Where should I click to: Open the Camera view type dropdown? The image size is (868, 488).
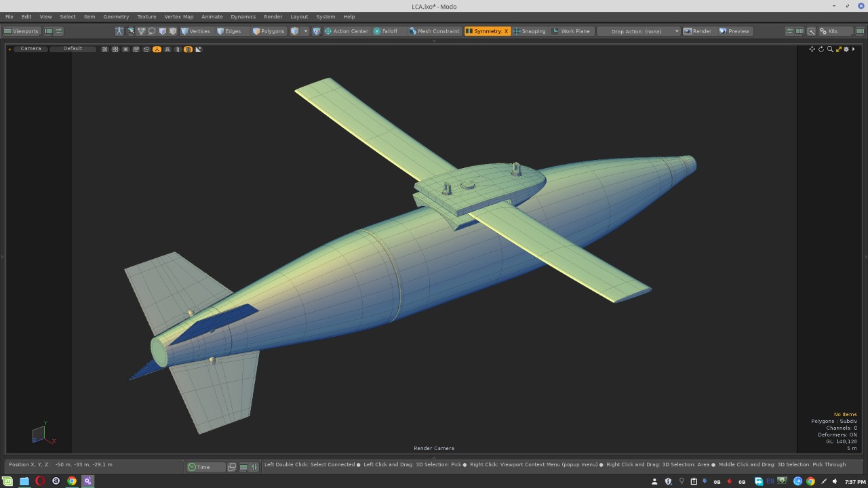coord(31,49)
